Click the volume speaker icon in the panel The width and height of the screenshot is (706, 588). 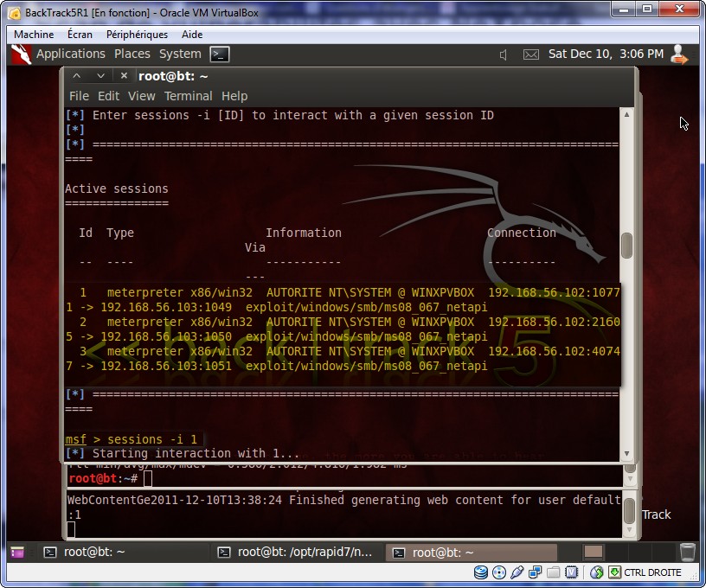pos(504,54)
